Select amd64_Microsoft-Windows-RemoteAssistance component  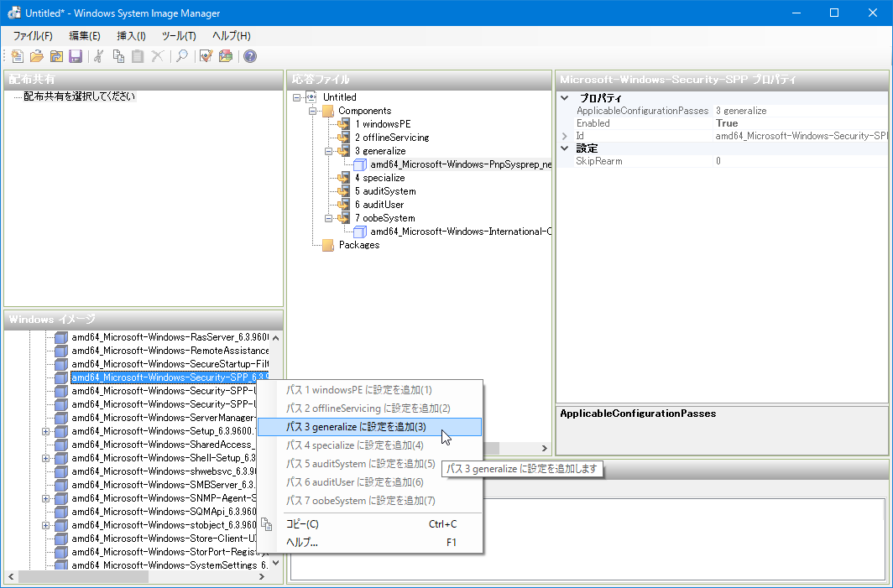[x=170, y=351]
